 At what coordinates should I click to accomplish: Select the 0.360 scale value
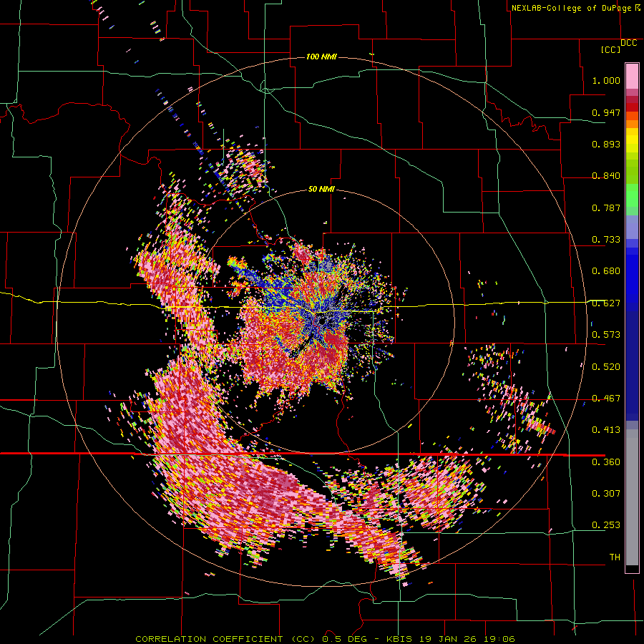(x=606, y=462)
